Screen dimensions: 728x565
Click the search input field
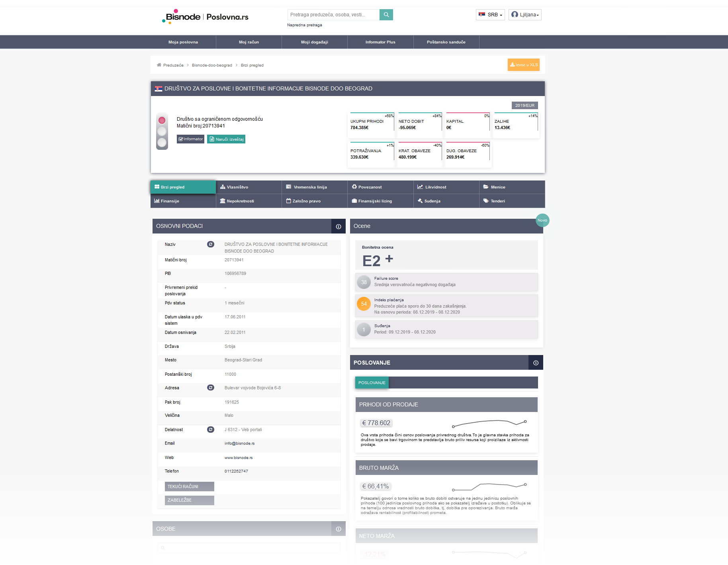point(333,15)
